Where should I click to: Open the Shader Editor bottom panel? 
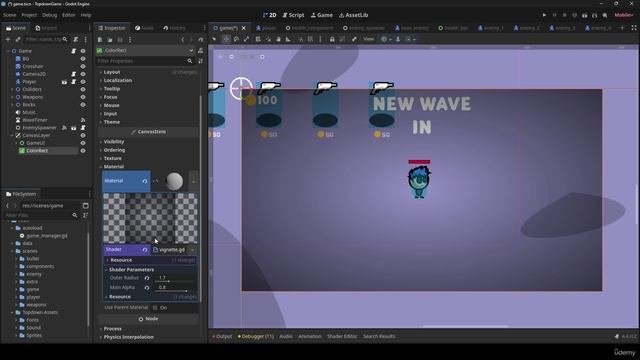coord(342,337)
